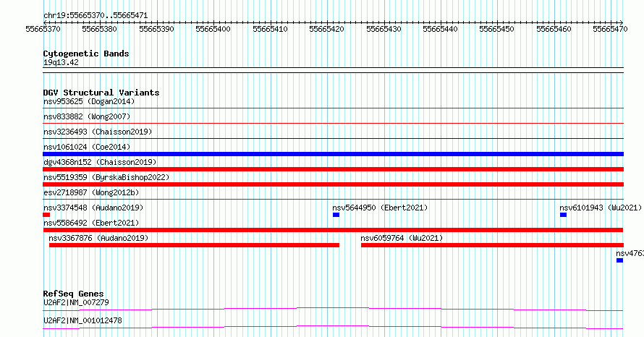This screenshot has width=644, height=337.
Task: Click the chr19:55665370..55665471 region label
Action: 96,16
